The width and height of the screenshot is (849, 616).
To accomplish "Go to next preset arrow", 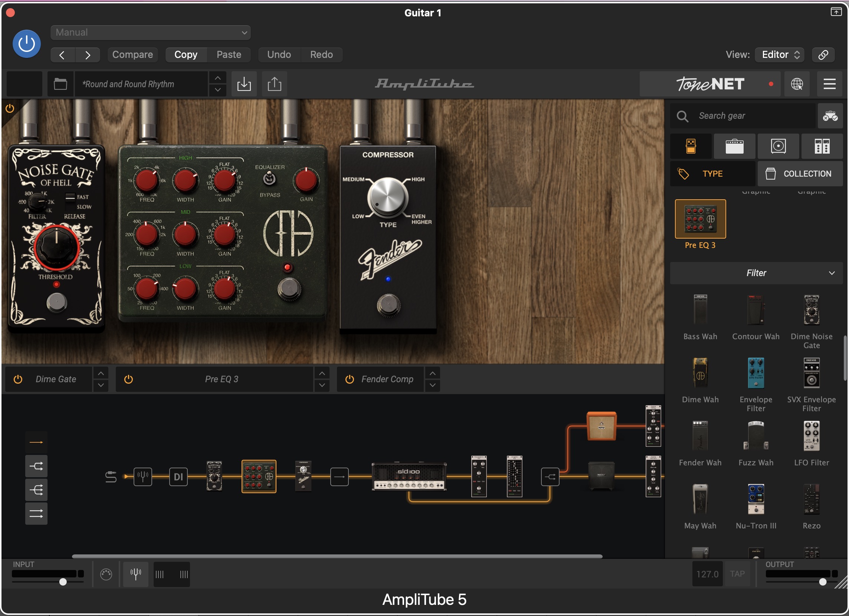I will [x=88, y=55].
